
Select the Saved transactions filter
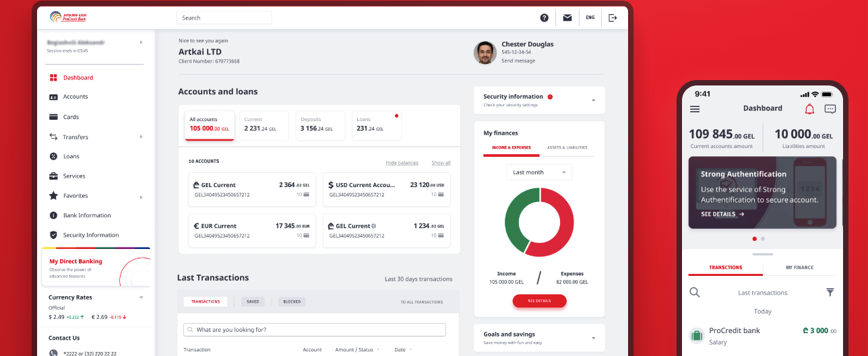[x=253, y=302]
